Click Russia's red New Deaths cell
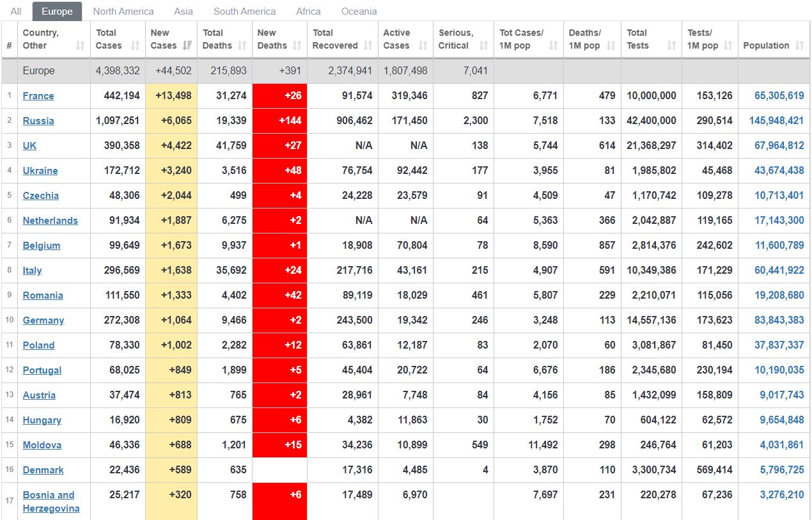Image resolution: width=812 pixels, height=520 pixels. [x=279, y=121]
